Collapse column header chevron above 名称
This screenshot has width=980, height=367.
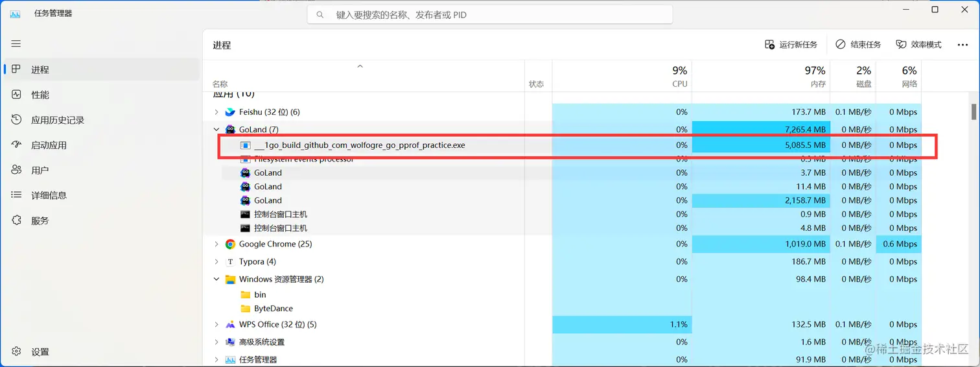point(360,66)
